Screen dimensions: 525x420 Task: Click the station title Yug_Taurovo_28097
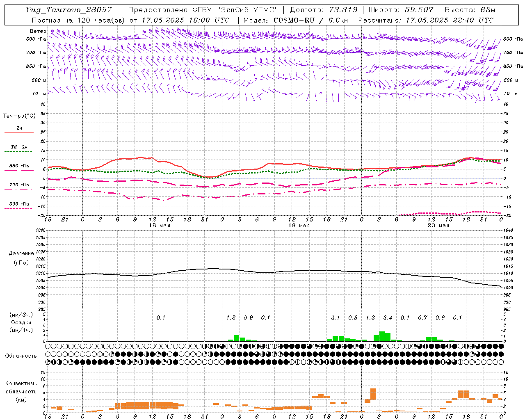(68, 10)
